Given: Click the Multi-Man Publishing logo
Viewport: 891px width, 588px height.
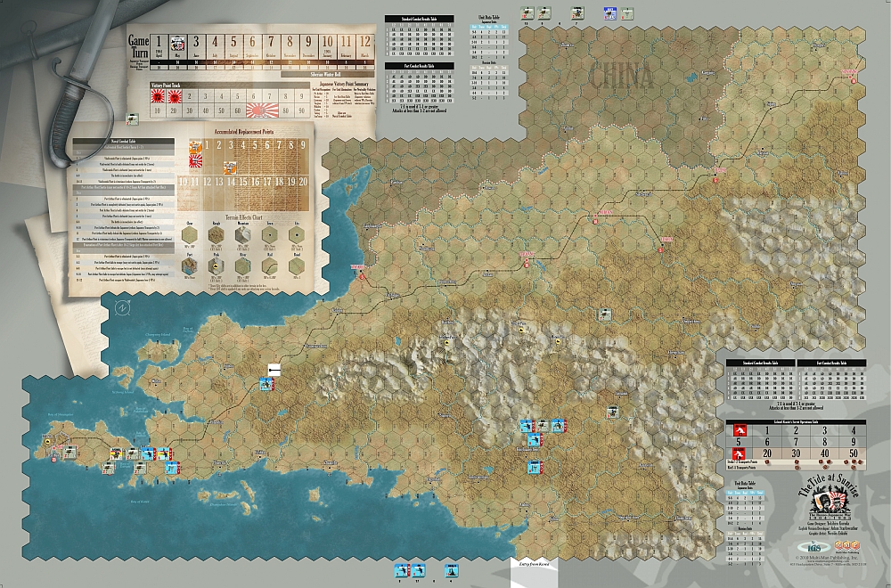Looking at the screenshot, I should click(x=846, y=547).
